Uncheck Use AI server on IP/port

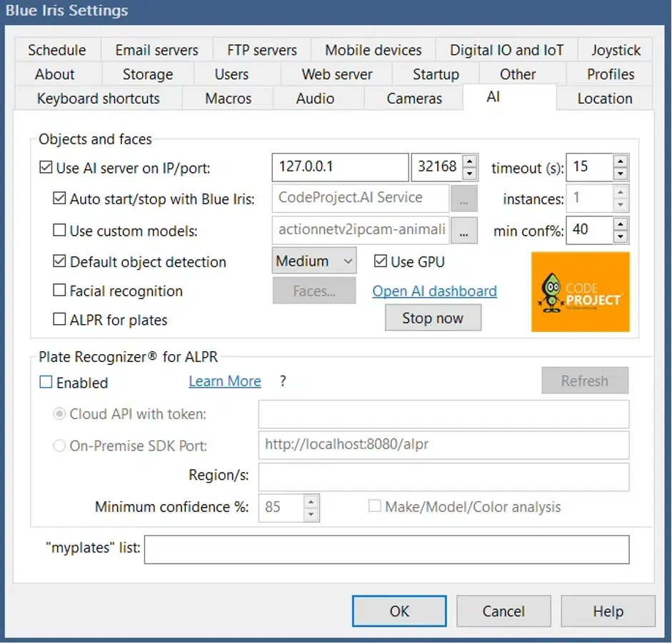point(46,168)
